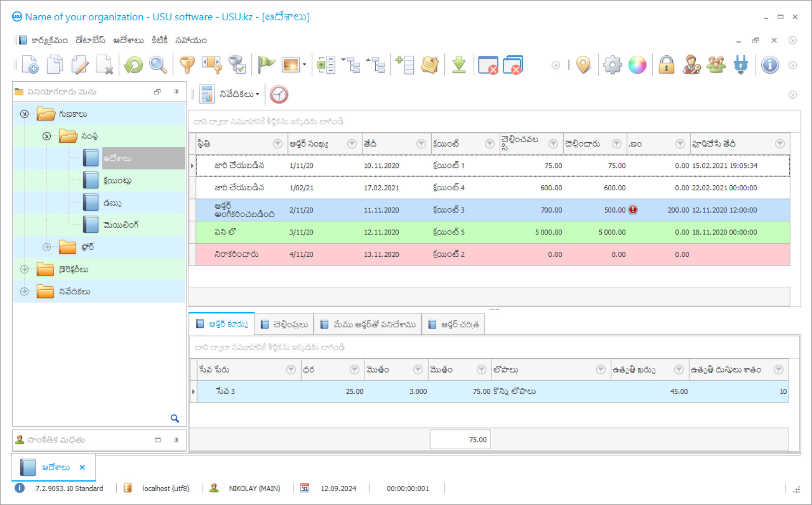The height and width of the screenshot is (505, 812).
Task: Open filter for the క్లయింట్ column
Action: pos(490,144)
